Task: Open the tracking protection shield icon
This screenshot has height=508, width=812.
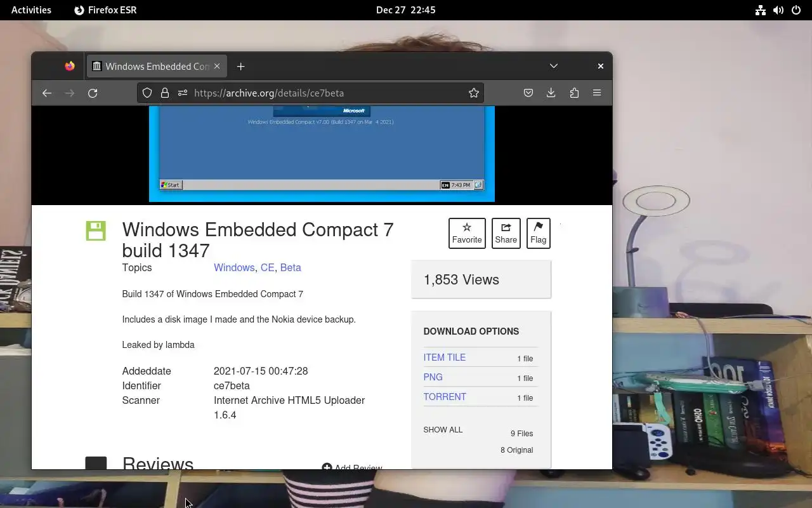Action: (x=147, y=93)
